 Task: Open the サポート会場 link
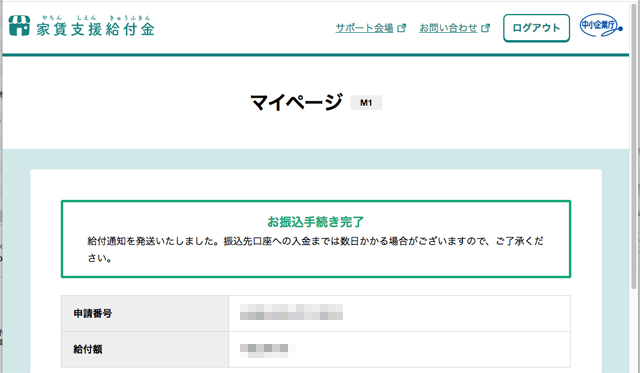(364, 28)
